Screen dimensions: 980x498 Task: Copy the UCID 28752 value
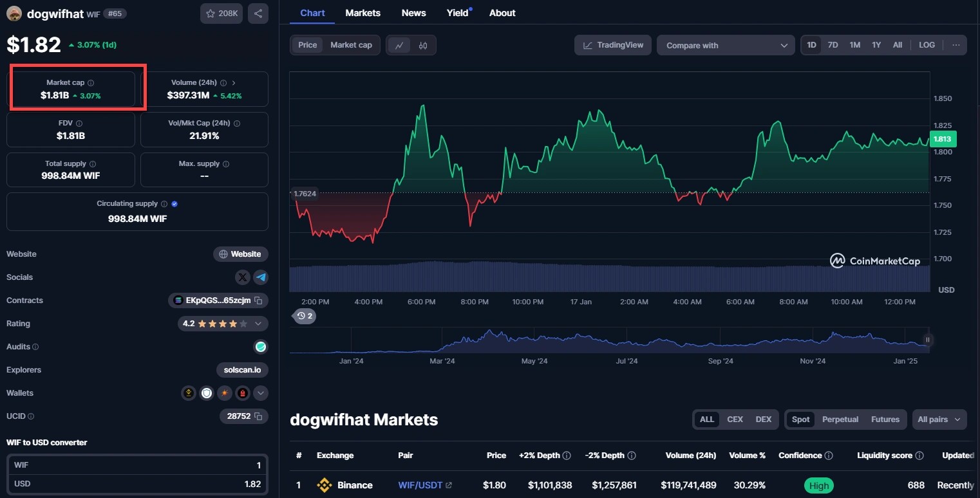[x=258, y=416]
